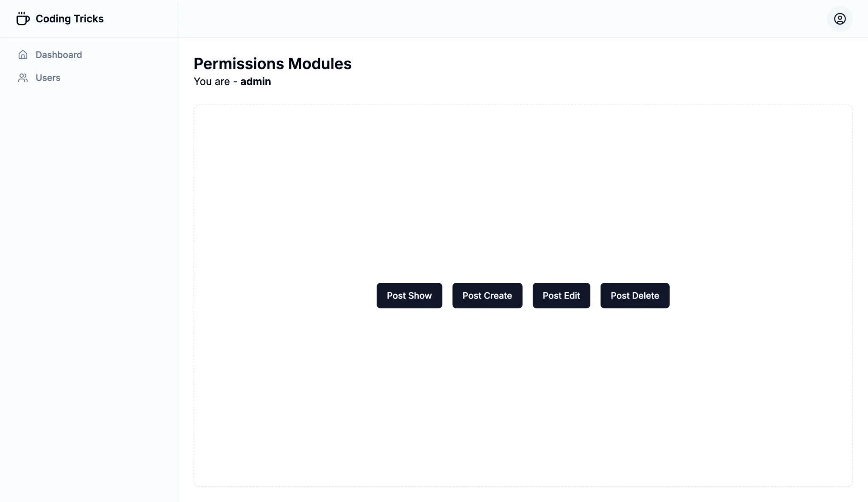This screenshot has width=868, height=502.
Task: Click the Dashboard home icon
Action: (x=22, y=54)
